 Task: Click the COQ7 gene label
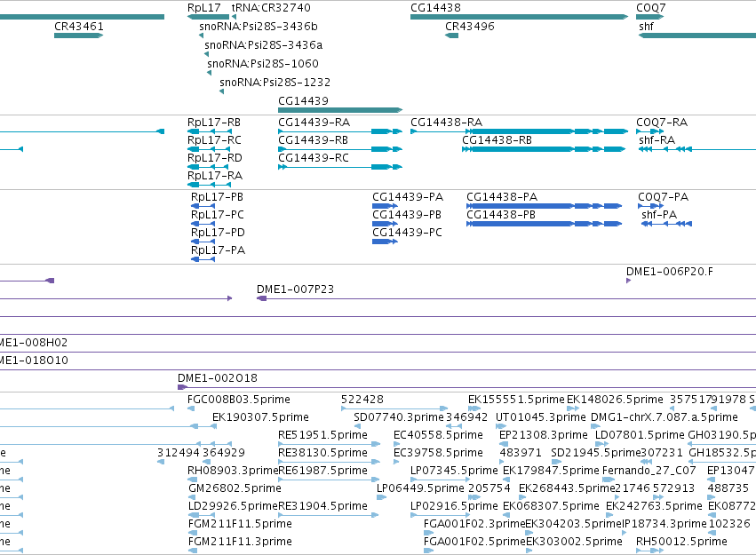pos(651,8)
